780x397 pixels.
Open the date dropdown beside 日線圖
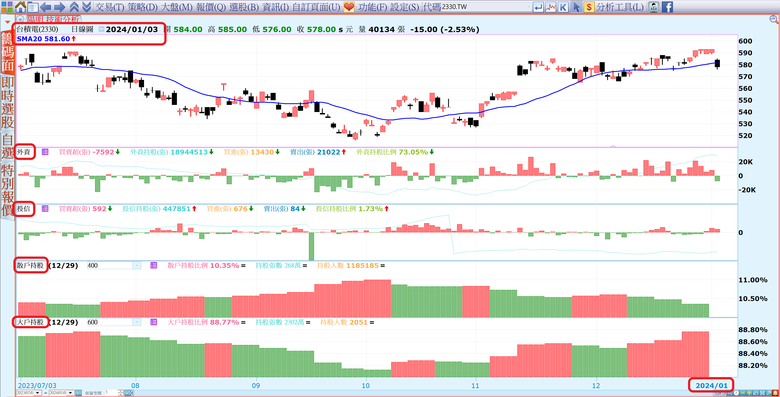pos(101,29)
